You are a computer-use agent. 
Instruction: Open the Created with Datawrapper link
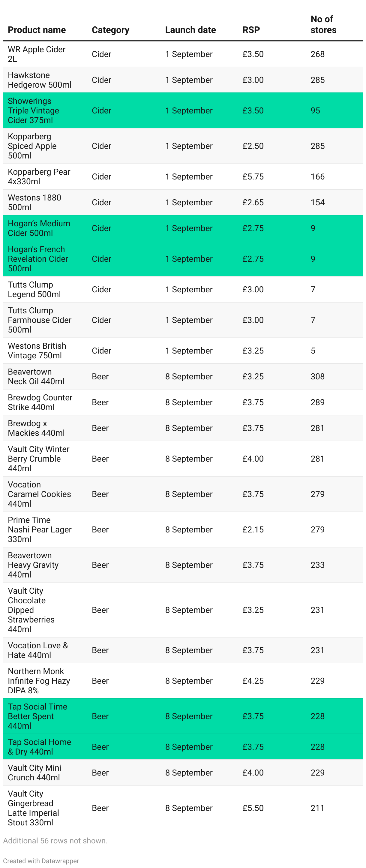coord(41,860)
